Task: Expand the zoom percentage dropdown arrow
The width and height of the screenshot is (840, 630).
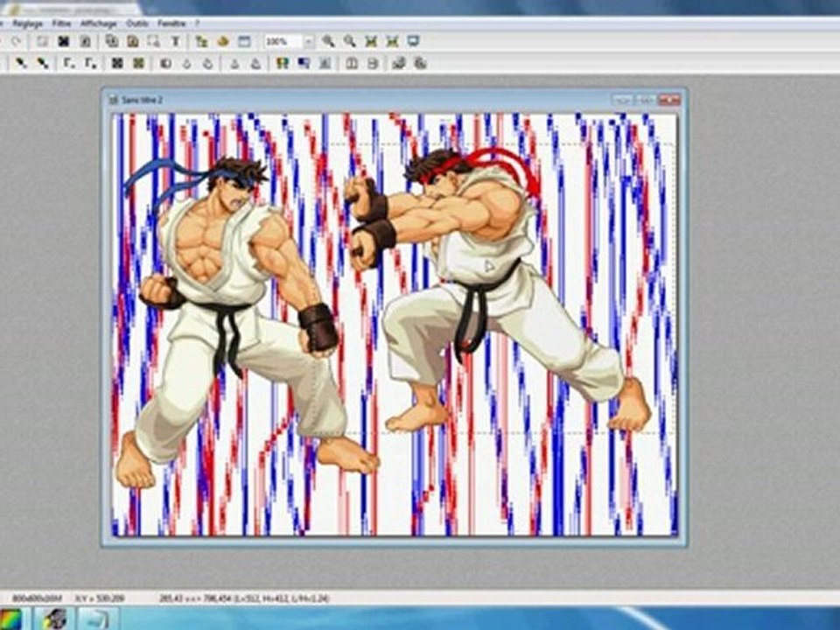Action: 309,41
